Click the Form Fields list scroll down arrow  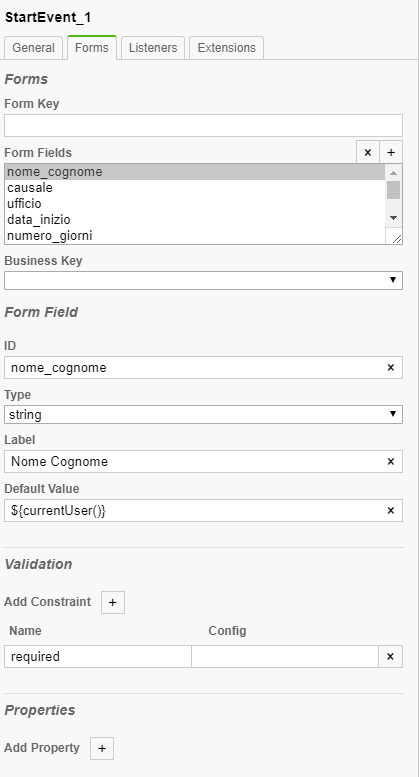pyautogui.click(x=393, y=218)
